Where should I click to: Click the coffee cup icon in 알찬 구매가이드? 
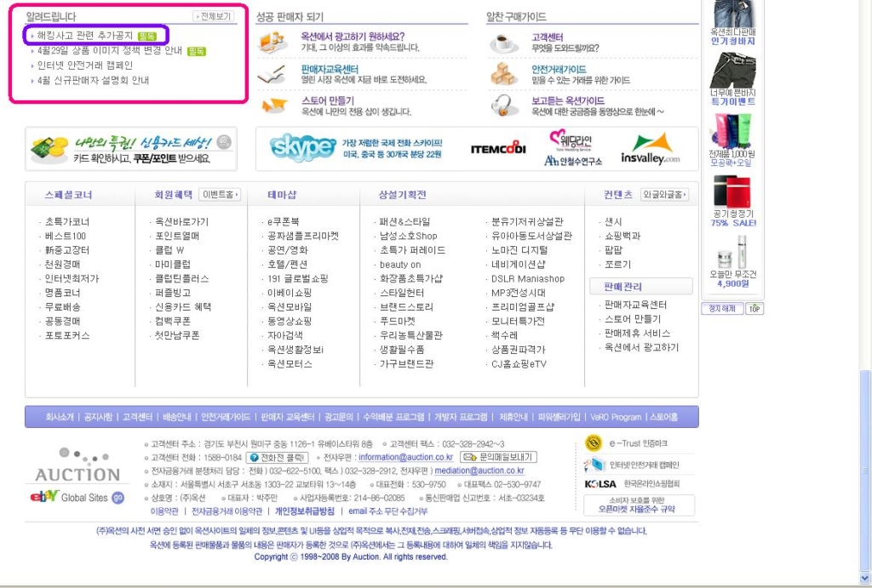(503, 43)
